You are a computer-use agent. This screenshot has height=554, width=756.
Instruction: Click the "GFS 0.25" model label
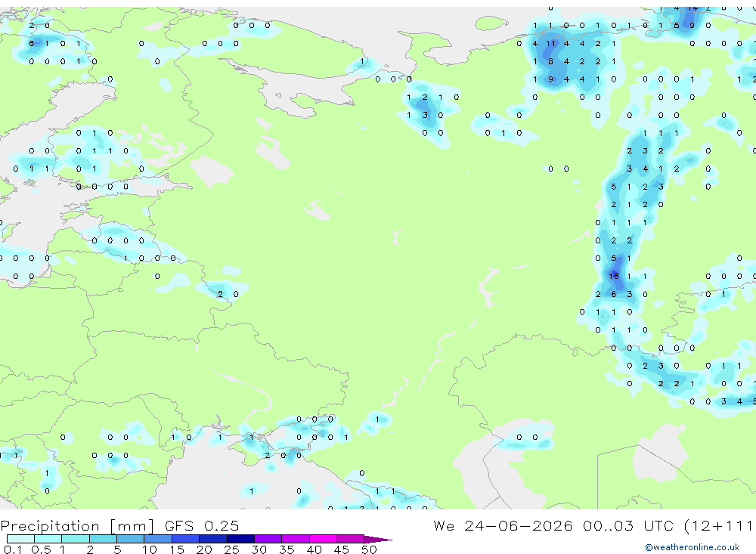click(202, 526)
